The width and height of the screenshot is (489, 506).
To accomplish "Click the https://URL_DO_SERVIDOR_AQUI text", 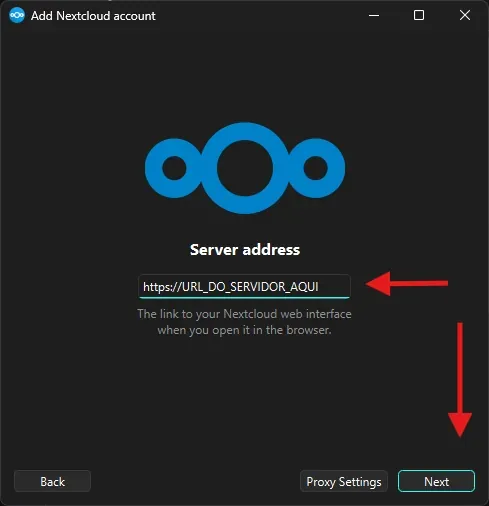I will point(231,287).
